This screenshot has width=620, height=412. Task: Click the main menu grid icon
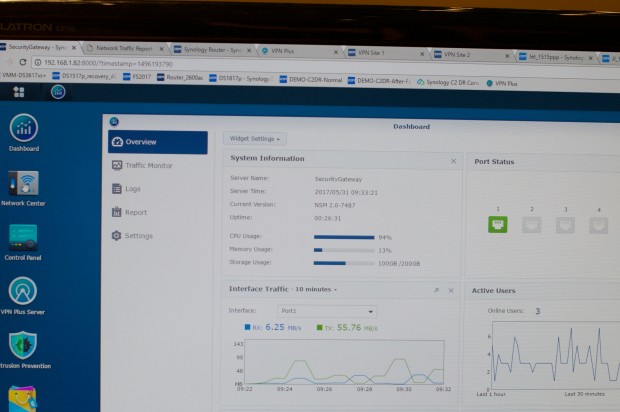(x=19, y=92)
